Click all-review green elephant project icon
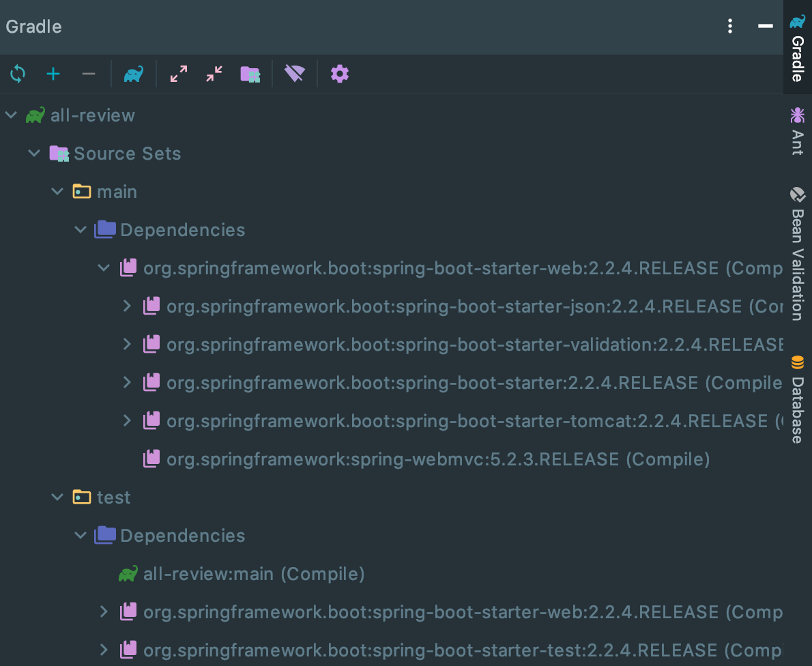 (35, 115)
